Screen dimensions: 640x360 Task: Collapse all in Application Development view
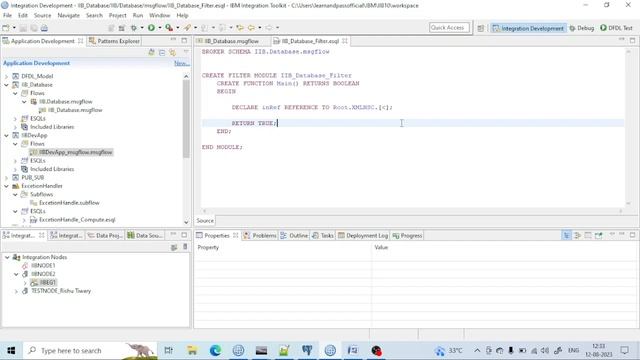[162, 52]
